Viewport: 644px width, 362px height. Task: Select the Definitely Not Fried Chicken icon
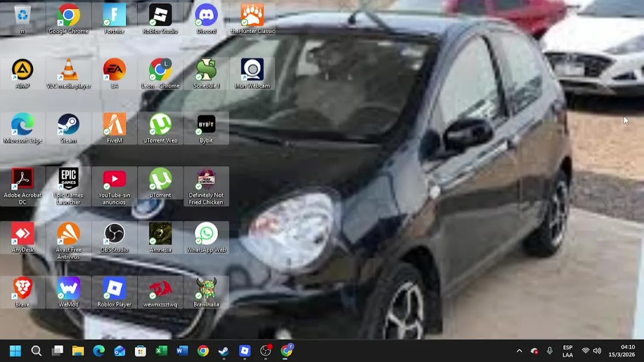pos(206,187)
